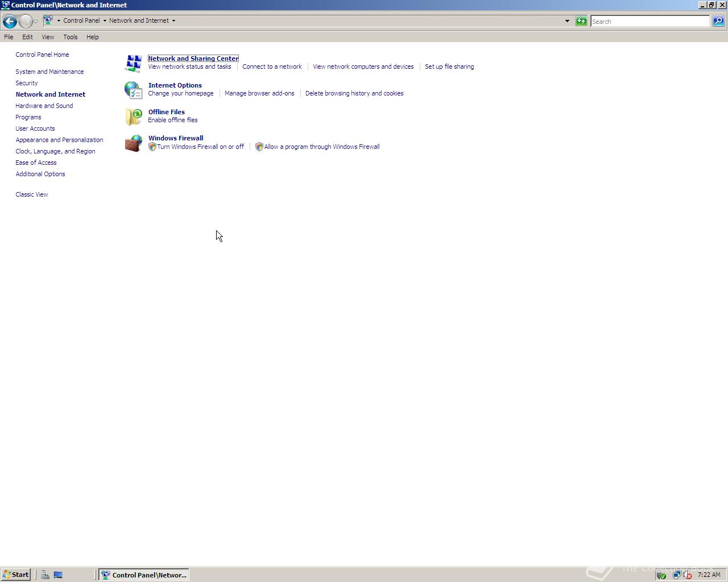This screenshot has height=582, width=728.
Task: Expand the dropdown arrow after Network and Internet breadcrumb
Action: pos(173,20)
